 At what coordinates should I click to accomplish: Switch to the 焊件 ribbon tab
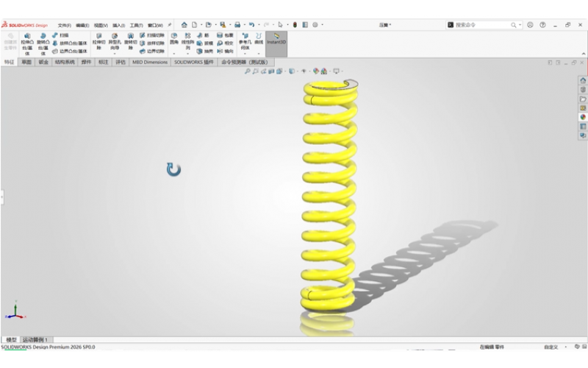pos(86,62)
